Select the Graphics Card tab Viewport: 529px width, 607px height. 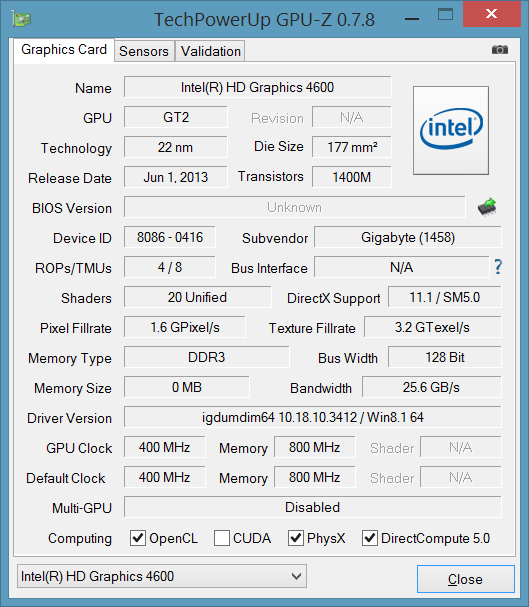tap(64, 50)
